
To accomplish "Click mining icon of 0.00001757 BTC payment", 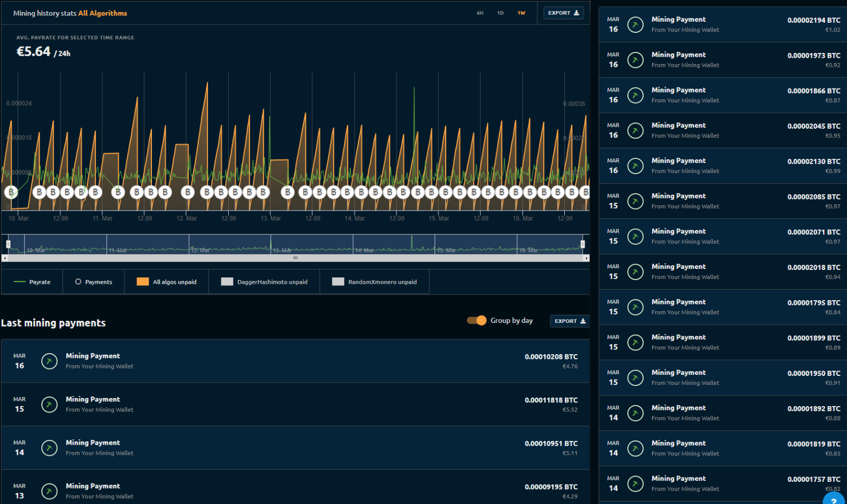I will coord(635,483).
